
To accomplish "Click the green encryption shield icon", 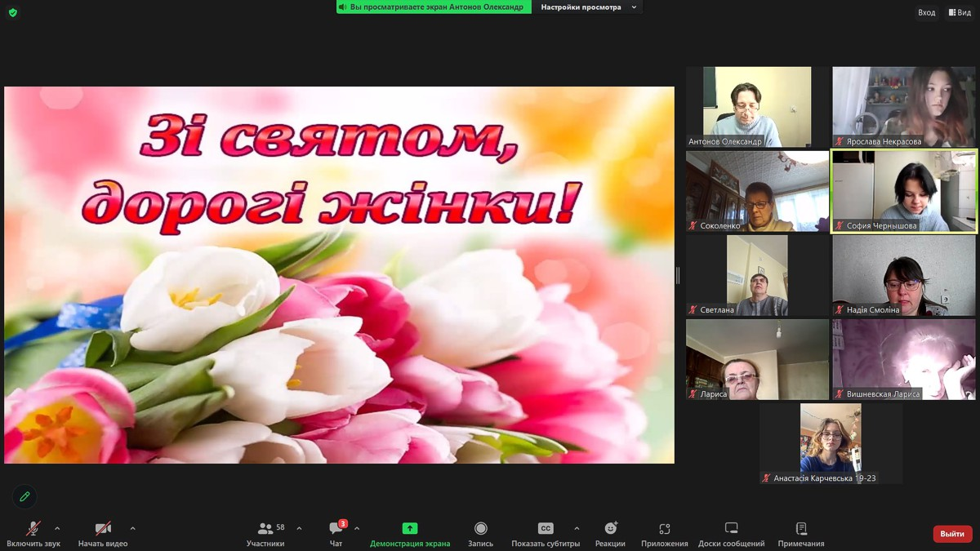I will point(12,12).
